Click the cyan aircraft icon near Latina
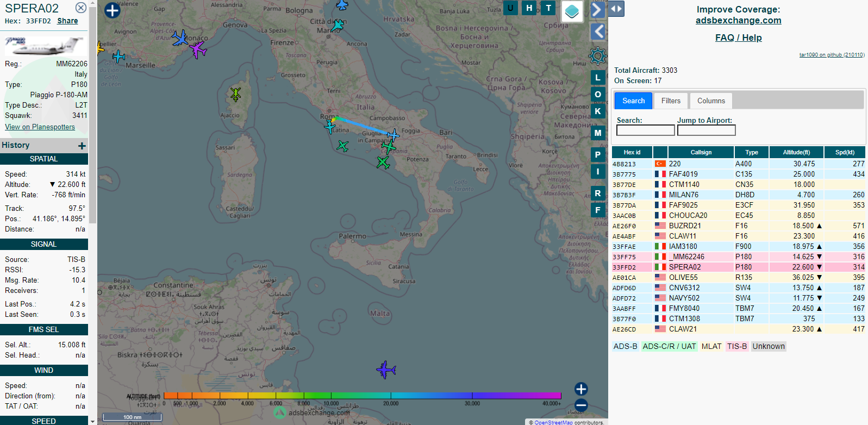Screen dimensions: 868x425 (x=330, y=128)
